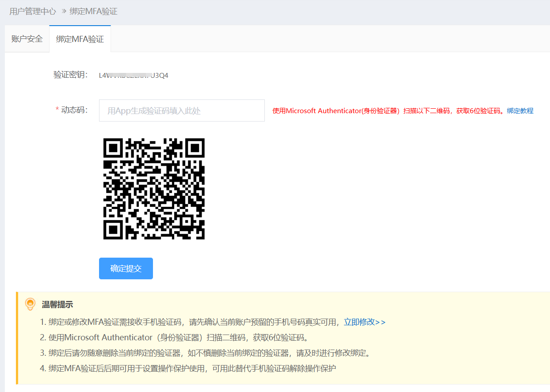Image resolution: width=550 pixels, height=392 pixels.
Task: Open the 绑定教程 tutorial link
Action: (520, 111)
